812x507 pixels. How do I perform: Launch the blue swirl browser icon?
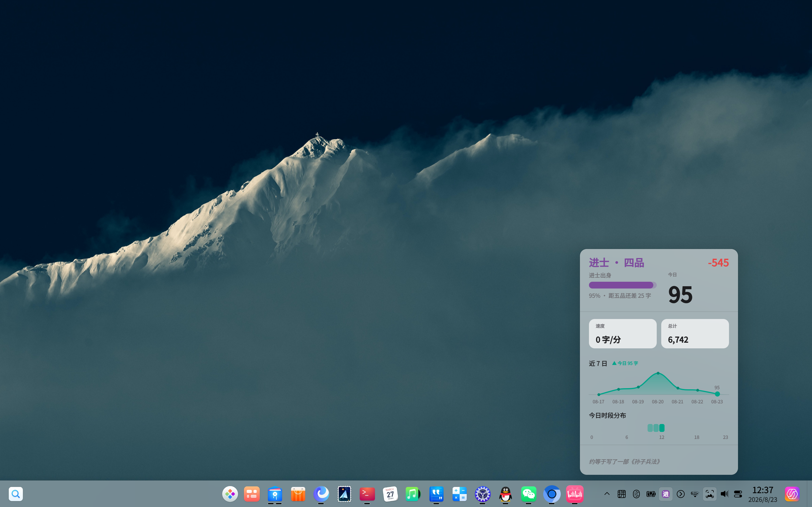pyautogui.click(x=321, y=494)
